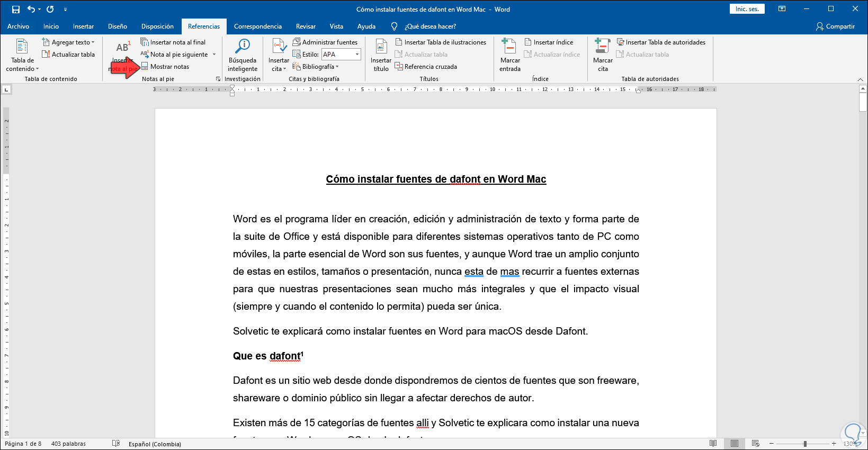
Task: Switch to the Vista tab
Action: 336,26
